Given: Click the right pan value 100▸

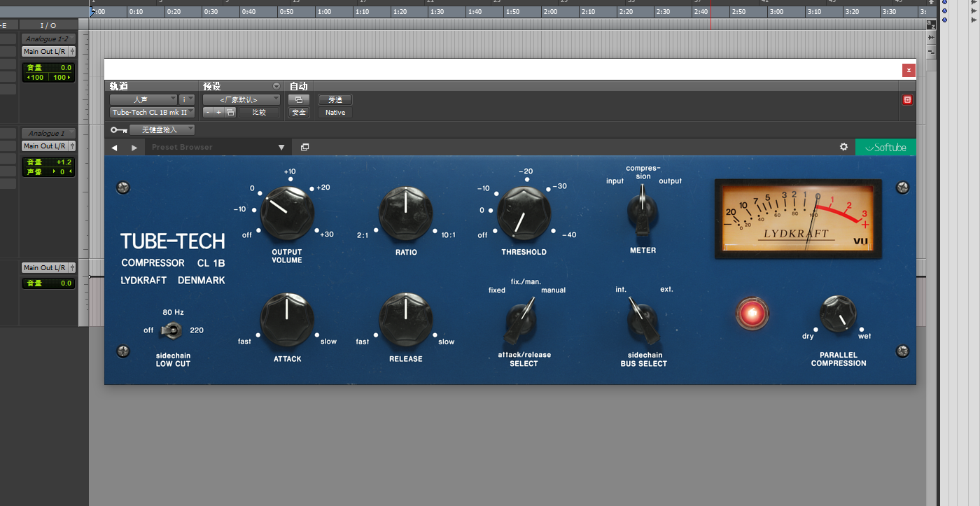Looking at the screenshot, I should click(x=62, y=78).
